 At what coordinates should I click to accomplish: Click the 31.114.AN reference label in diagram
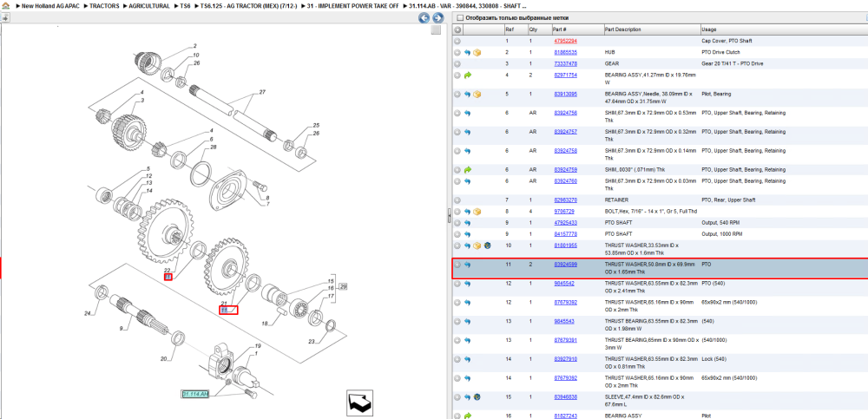195,394
